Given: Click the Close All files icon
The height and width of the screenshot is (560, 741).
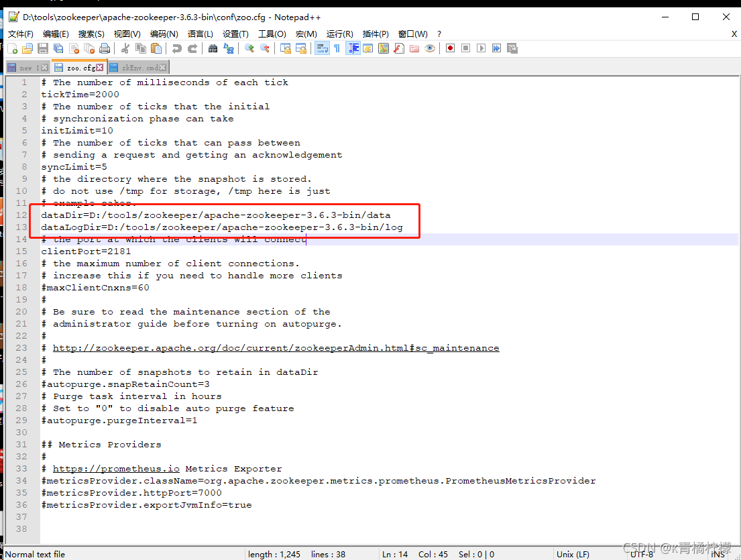Looking at the screenshot, I should [89, 48].
